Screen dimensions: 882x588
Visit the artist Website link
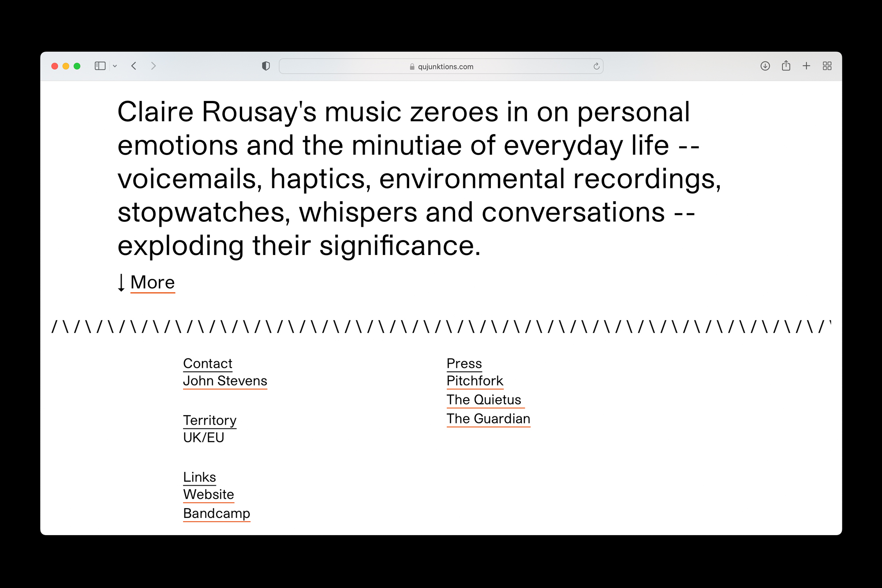point(208,494)
